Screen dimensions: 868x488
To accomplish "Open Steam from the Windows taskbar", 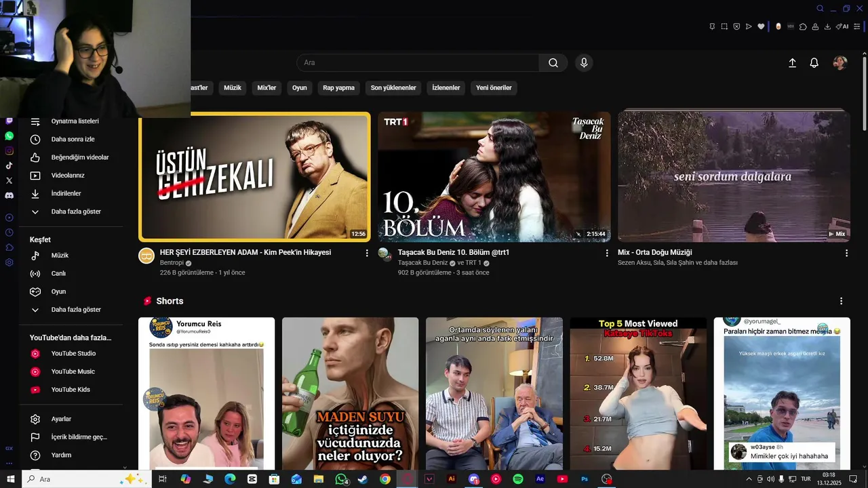I will [363, 479].
